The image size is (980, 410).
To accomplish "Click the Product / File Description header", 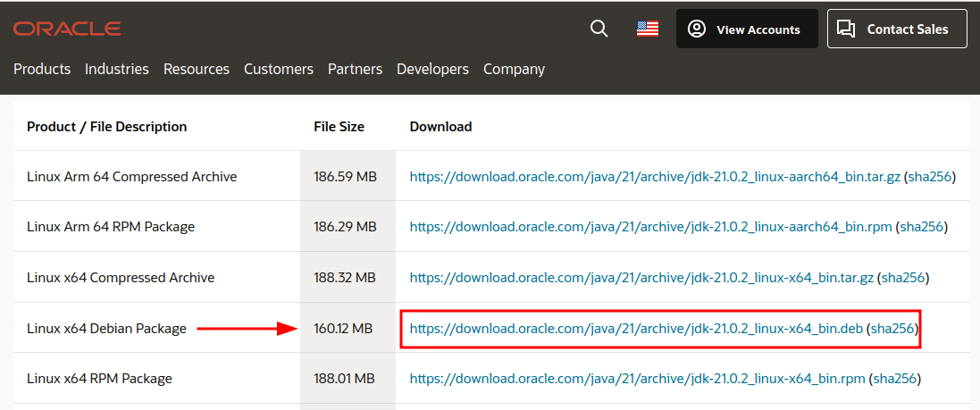I will pos(107,127).
